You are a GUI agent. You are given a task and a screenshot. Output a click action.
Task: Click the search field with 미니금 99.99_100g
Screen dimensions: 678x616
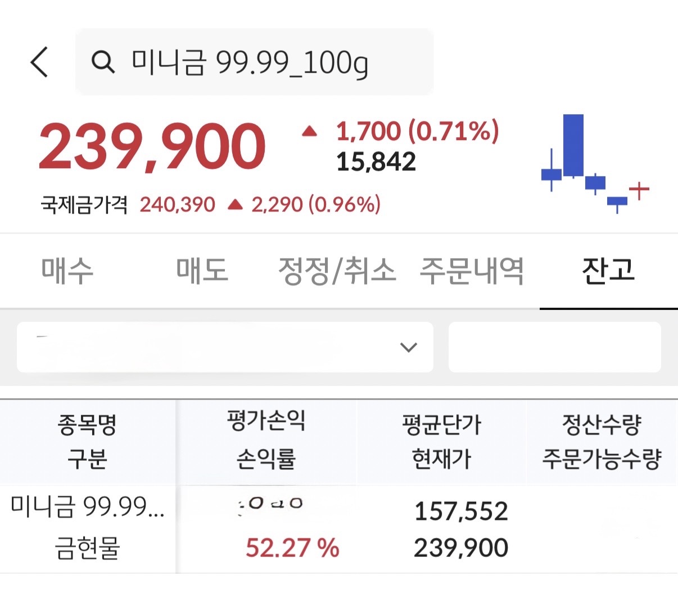pos(253,62)
